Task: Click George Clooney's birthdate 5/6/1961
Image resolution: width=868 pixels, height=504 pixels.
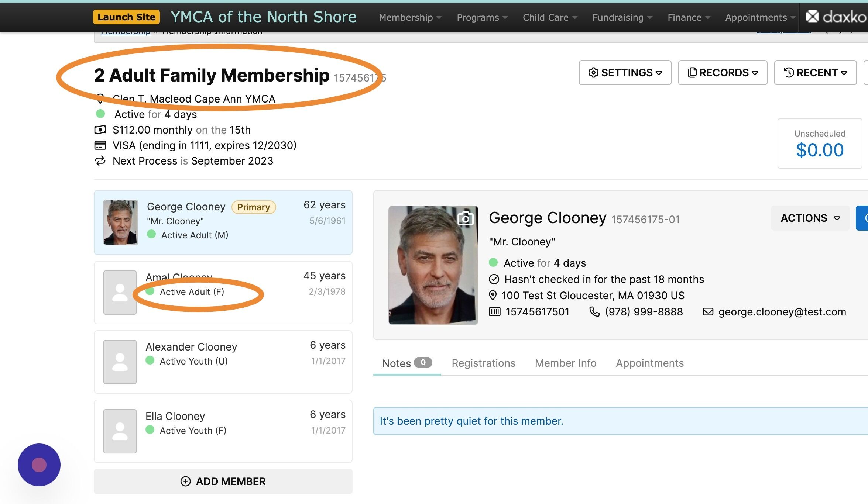Action: click(x=327, y=221)
